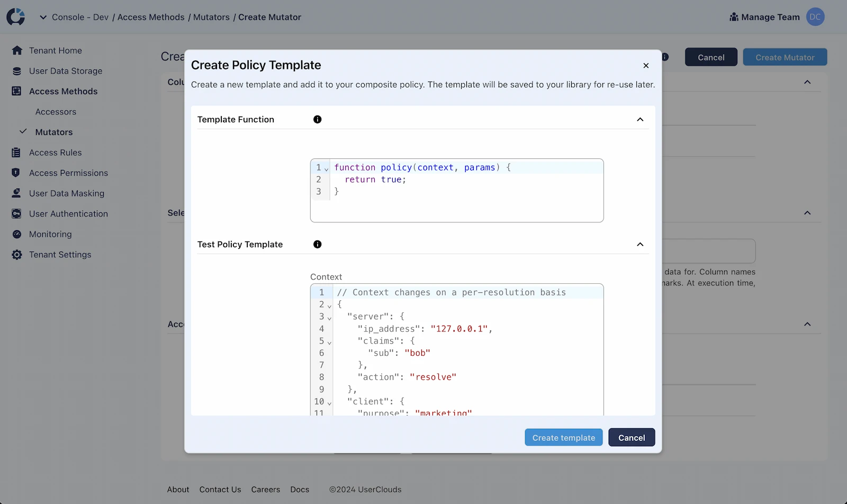Click the Mutators breadcrumb link
The height and width of the screenshot is (504, 847).
(211, 17)
